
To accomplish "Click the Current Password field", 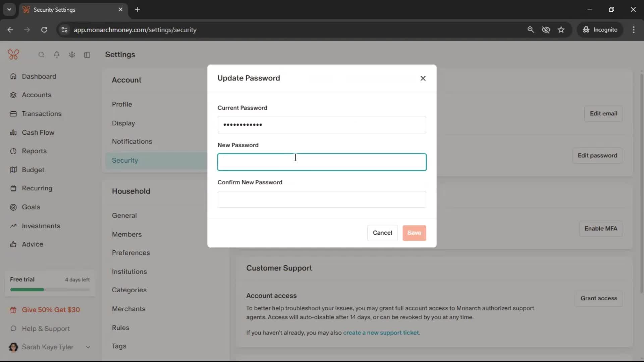I will click(322, 125).
